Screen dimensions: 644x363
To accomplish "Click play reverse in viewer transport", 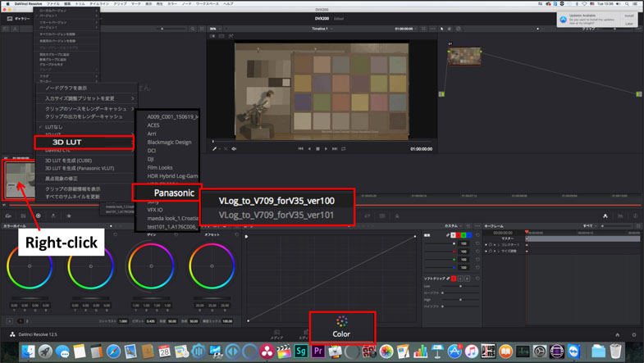I will click(x=309, y=149).
